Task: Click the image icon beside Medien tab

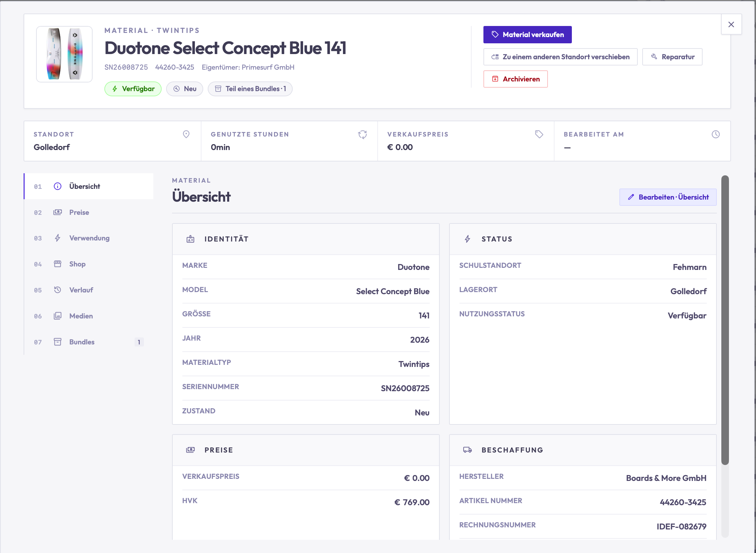Action: (x=58, y=316)
